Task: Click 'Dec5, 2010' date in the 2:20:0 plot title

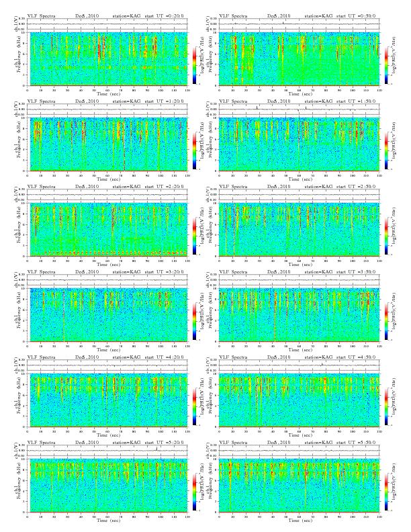Action: coord(87,187)
